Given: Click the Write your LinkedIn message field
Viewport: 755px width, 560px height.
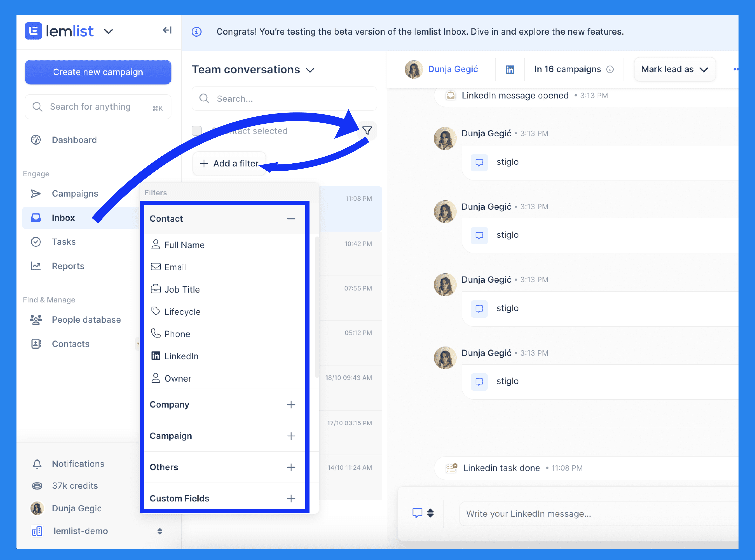Looking at the screenshot, I should [598, 514].
